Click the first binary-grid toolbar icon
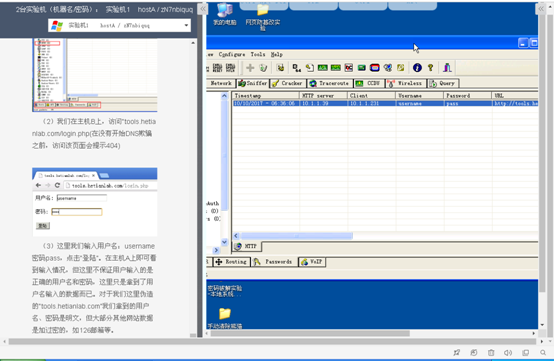 point(217,67)
